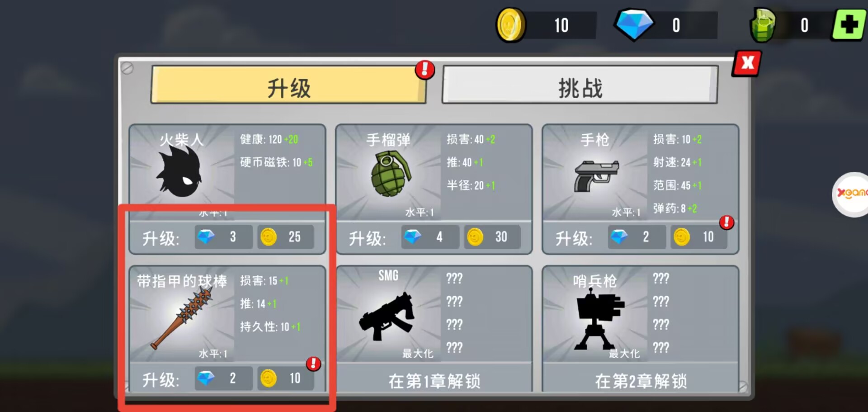
Task: Click the blue diamond icon in top bar
Action: [634, 25]
